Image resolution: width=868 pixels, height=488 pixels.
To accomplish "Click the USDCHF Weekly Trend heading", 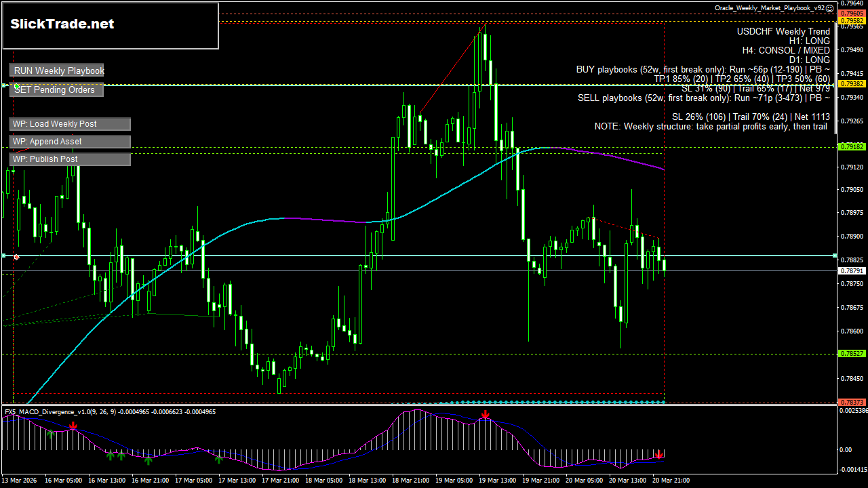I will 783,31.
